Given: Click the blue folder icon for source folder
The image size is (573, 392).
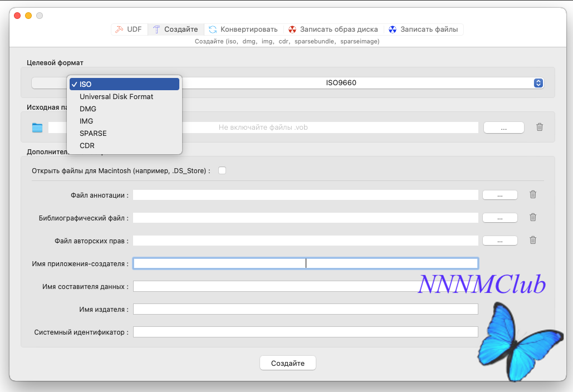Looking at the screenshot, I should 37,128.
